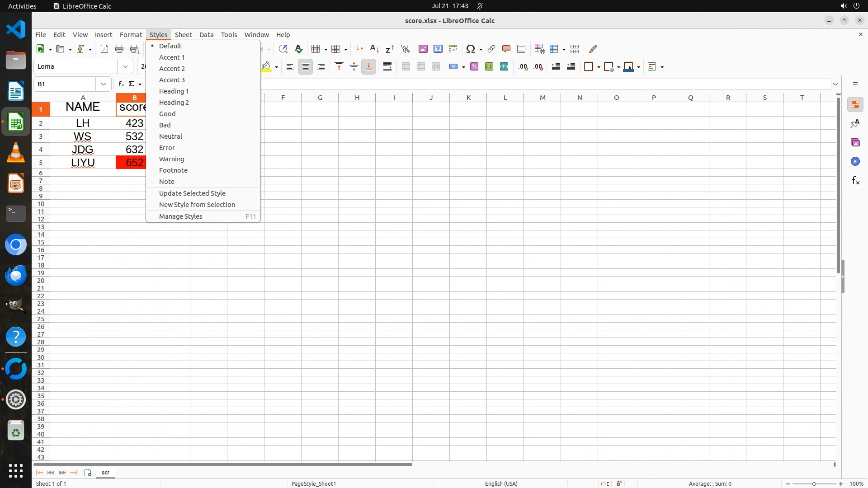Viewport: 868px width, 488px height.
Task: Click the AutoFilter toolbar icon
Action: tap(405, 49)
